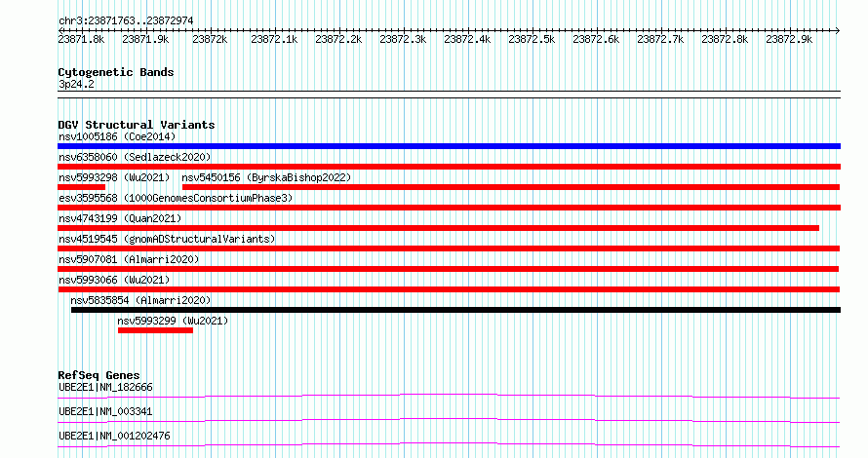
Task: Select the black nsv5835854 variant bar
Action: (455, 310)
